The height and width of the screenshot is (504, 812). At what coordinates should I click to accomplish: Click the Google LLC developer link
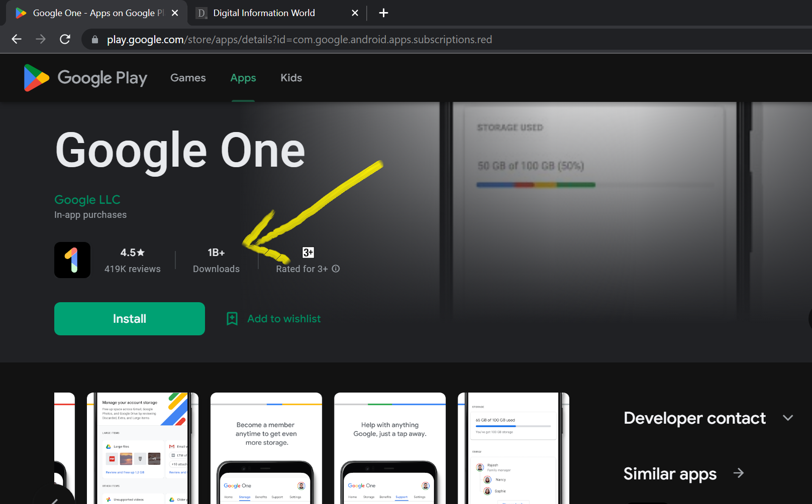87,200
